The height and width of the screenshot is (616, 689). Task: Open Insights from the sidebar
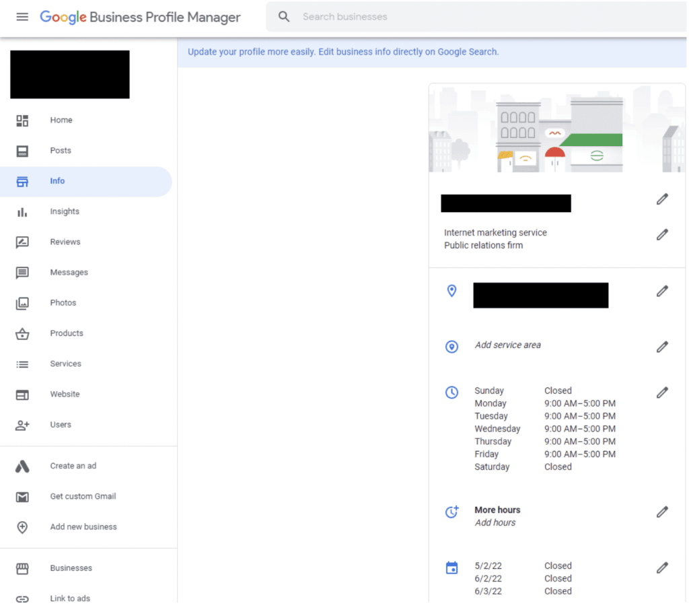tap(65, 211)
